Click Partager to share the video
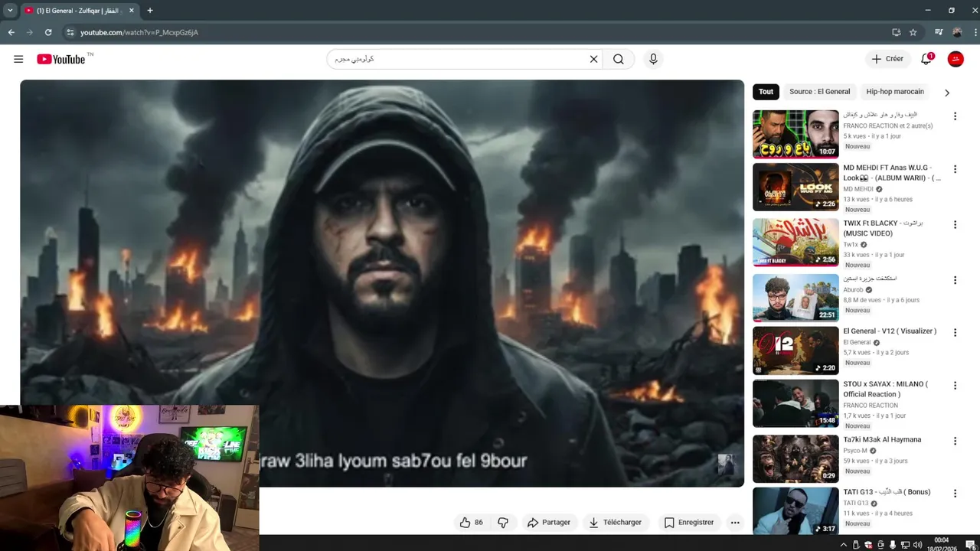980x551 pixels. pos(549,522)
